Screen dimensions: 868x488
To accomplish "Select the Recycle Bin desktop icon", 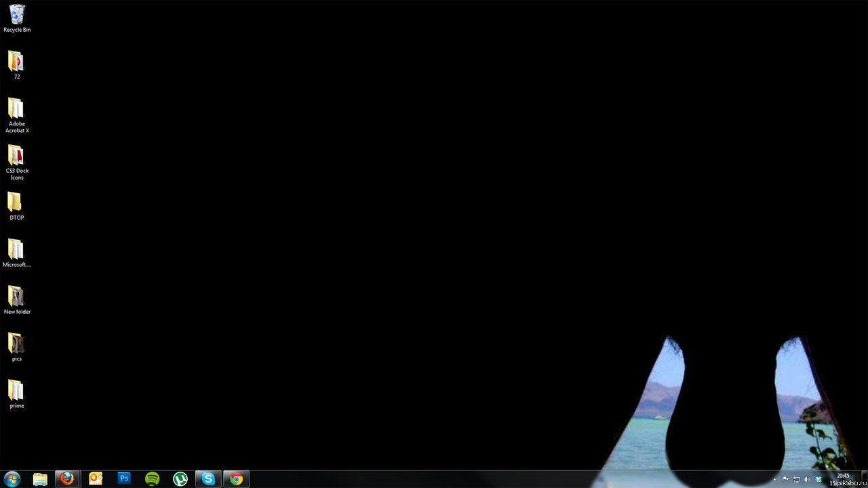I will (x=17, y=16).
